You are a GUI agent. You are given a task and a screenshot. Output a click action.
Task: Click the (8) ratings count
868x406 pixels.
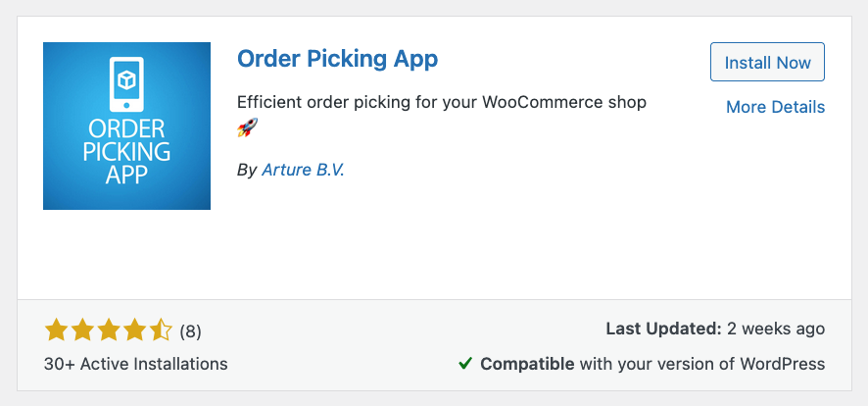coord(191,331)
